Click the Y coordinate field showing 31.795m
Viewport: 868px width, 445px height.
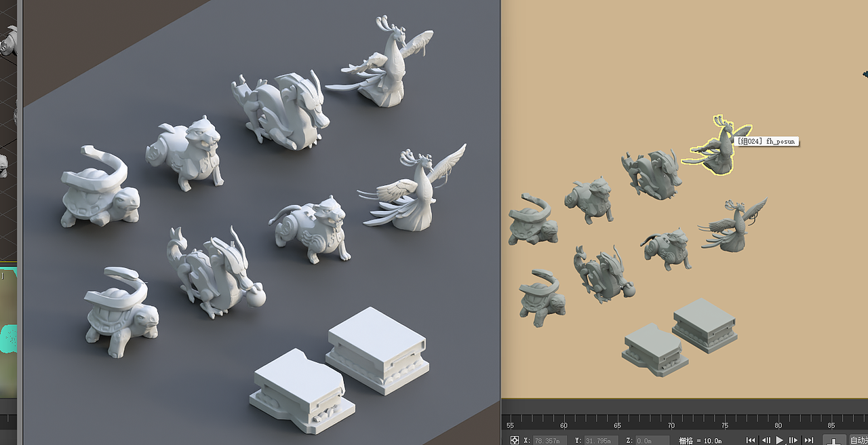(601, 440)
